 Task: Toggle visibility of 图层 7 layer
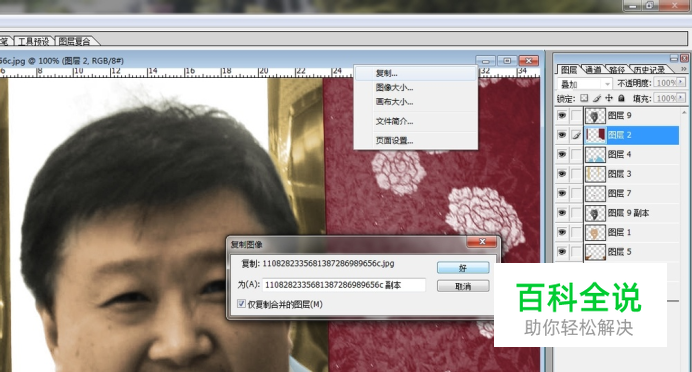[x=561, y=193]
